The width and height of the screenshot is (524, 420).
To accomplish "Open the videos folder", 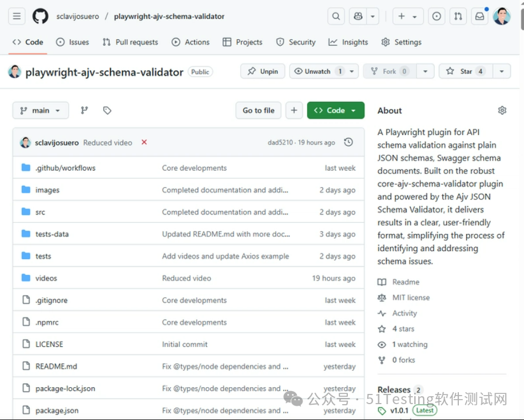I will coord(46,278).
